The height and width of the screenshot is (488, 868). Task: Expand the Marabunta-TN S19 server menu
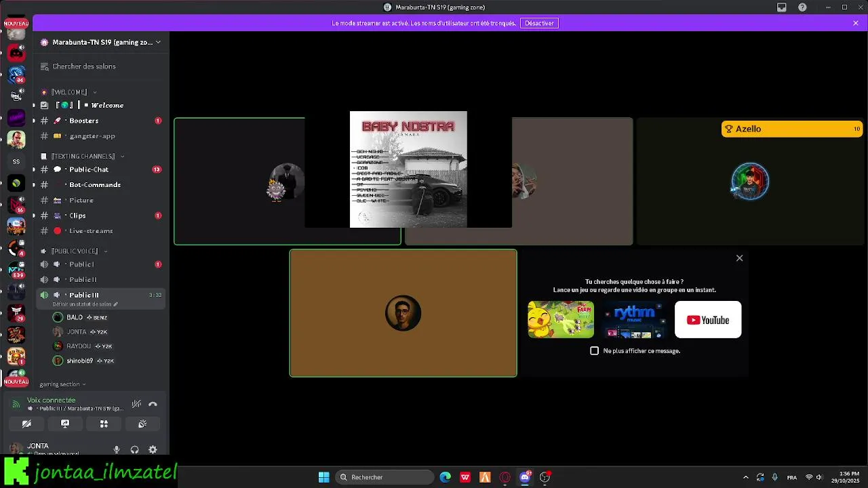(x=100, y=42)
